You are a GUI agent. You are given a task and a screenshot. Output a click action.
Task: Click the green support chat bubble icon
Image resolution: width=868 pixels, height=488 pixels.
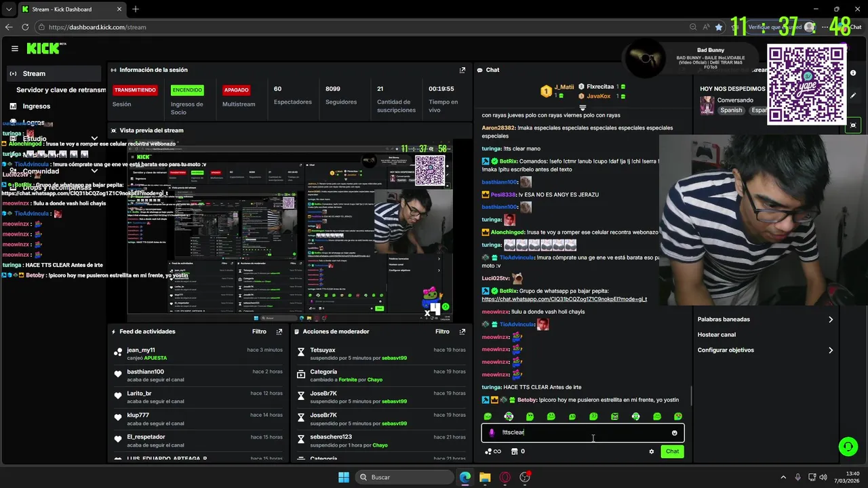click(848, 446)
